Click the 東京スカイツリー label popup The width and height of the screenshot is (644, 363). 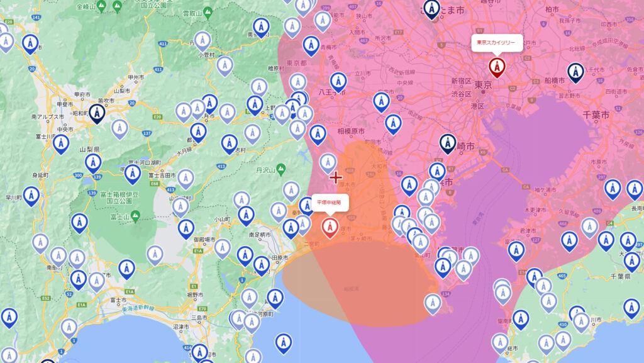click(x=497, y=43)
